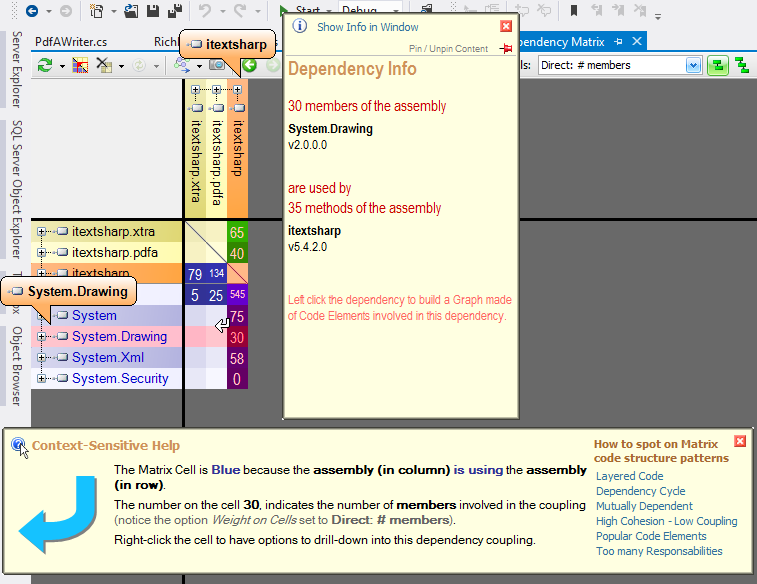Open the High Cohesion - Low Coupling link
Viewport: 757px width, 584px height.
click(666, 521)
